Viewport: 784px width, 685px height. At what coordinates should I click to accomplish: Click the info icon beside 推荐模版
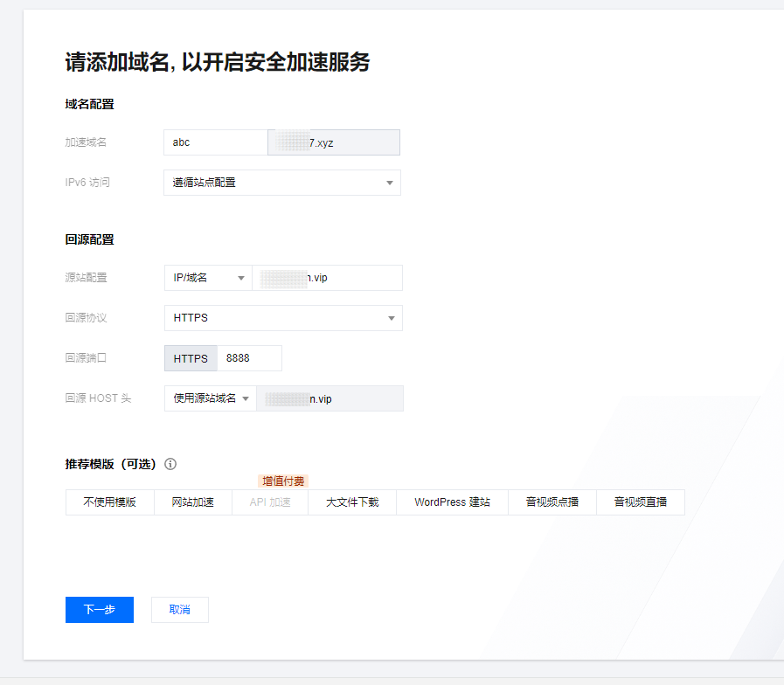[x=170, y=464]
